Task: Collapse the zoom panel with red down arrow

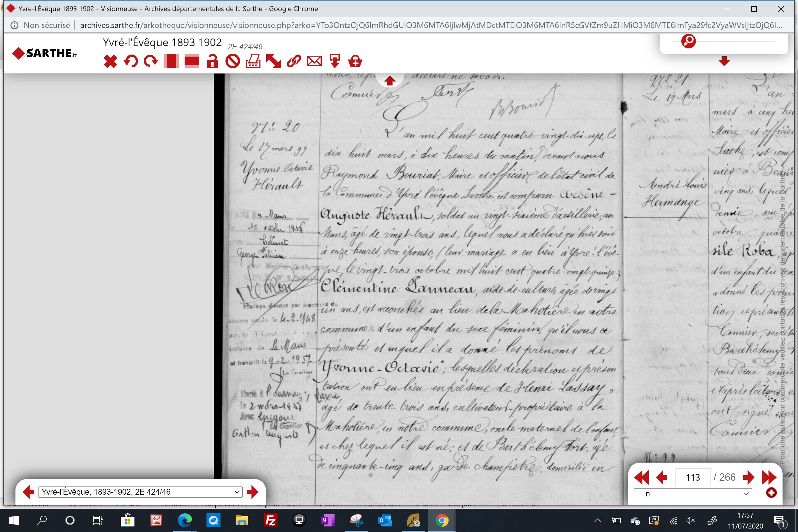Action: tap(724, 61)
